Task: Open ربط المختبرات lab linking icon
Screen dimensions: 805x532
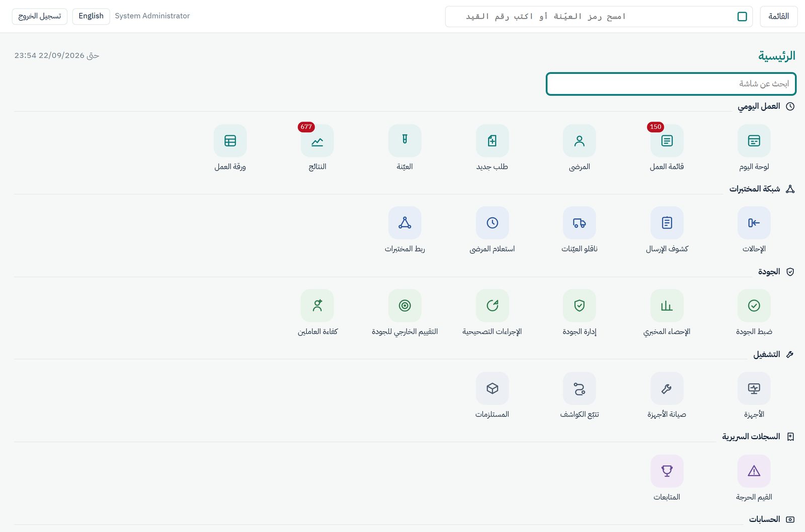Action: click(405, 223)
